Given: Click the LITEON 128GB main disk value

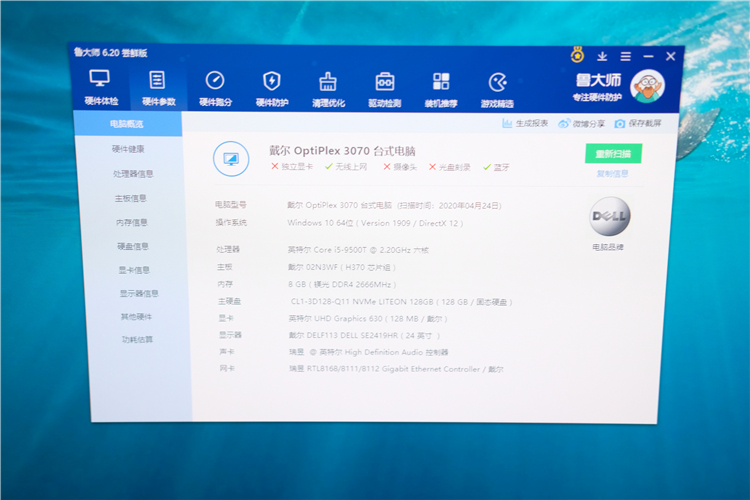Looking at the screenshot, I should (x=402, y=302).
